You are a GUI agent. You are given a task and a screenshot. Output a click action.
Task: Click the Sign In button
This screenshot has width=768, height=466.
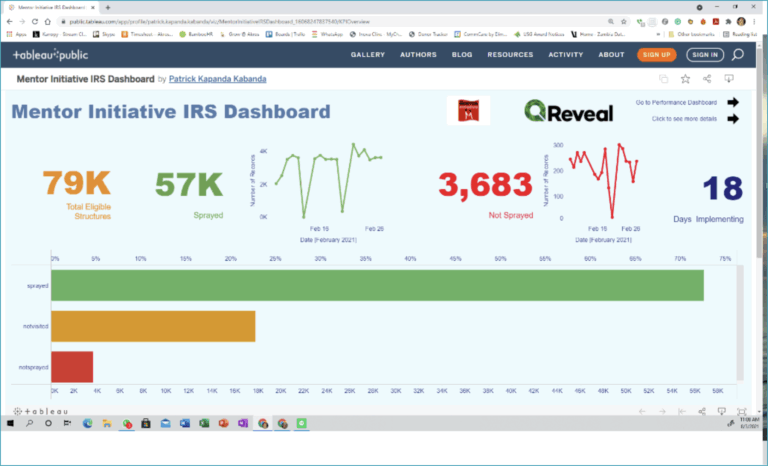[704, 55]
